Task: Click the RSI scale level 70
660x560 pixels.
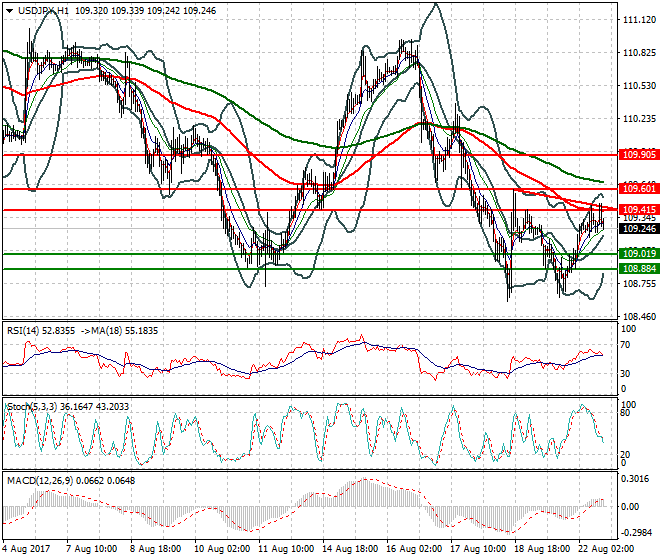Action: coord(626,345)
